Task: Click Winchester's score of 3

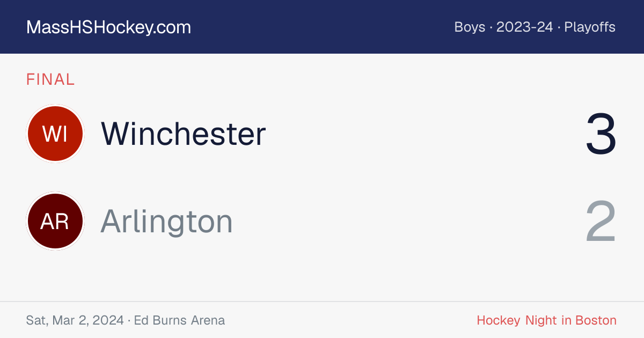Action: [601, 134]
